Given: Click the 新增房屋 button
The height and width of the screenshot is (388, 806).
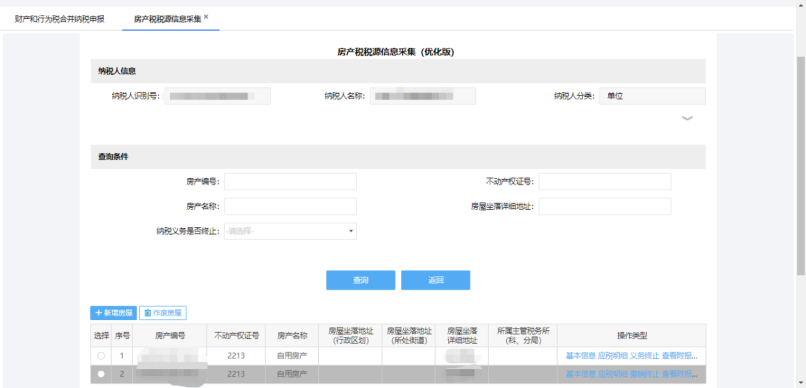Looking at the screenshot, I should click(x=114, y=312).
